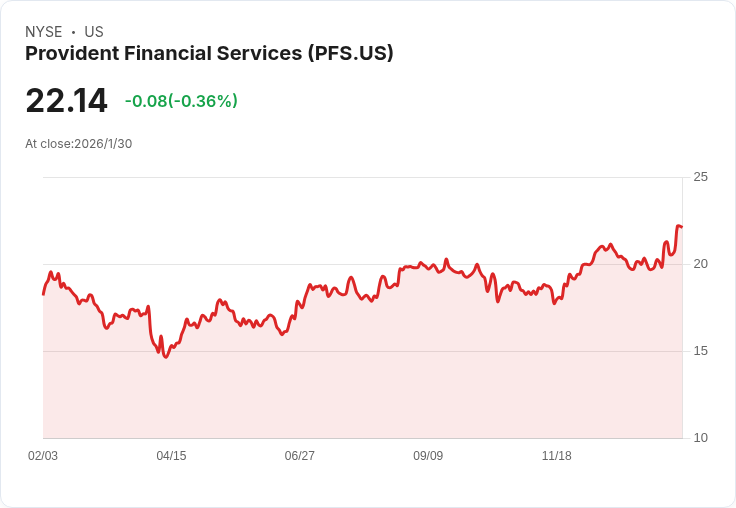
Task: Click the shaded area beneath the price line
Action: pos(360,380)
